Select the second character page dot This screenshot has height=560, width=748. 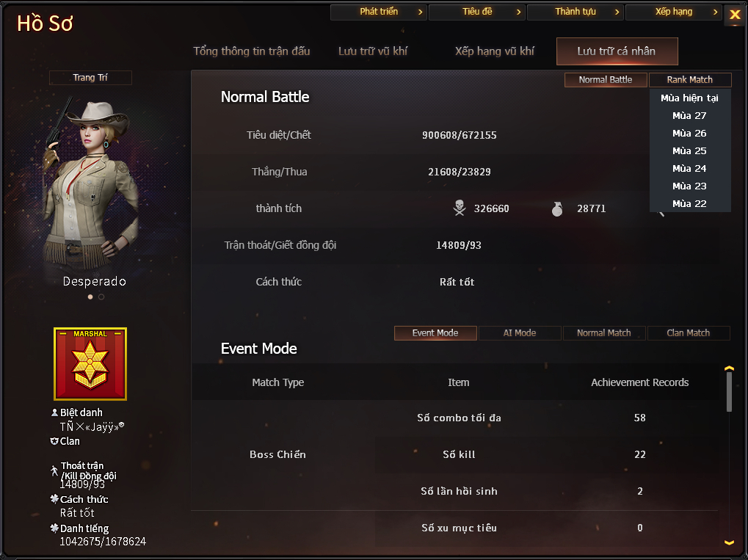tap(101, 297)
